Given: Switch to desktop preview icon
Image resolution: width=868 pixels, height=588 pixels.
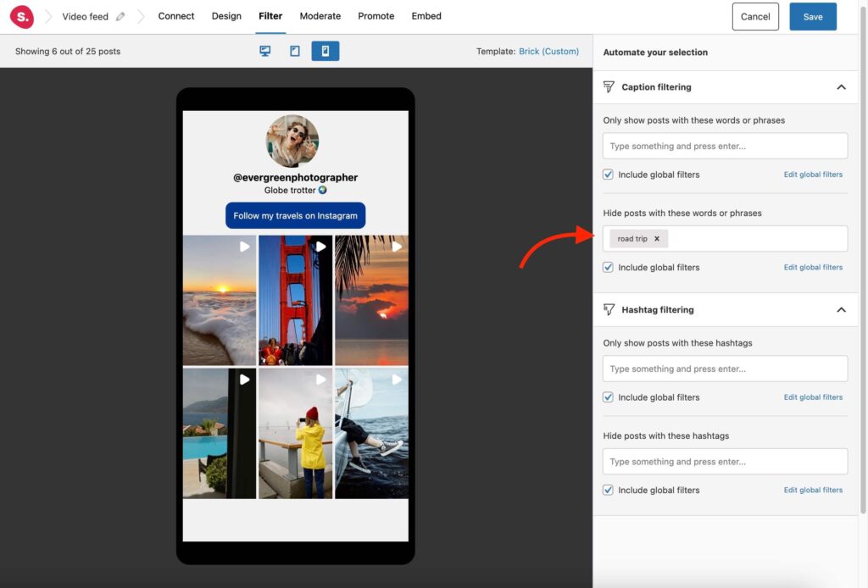Looking at the screenshot, I should pyautogui.click(x=265, y=51).
